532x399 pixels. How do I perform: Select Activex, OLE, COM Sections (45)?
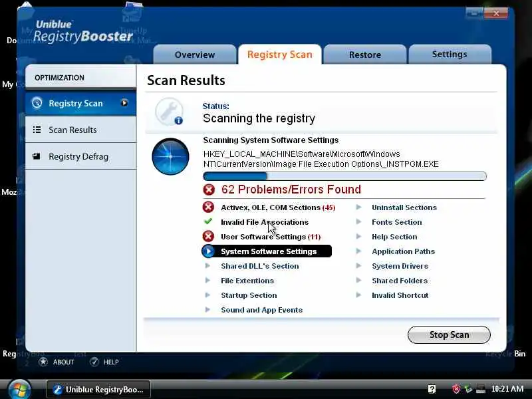tap(278, 207)
